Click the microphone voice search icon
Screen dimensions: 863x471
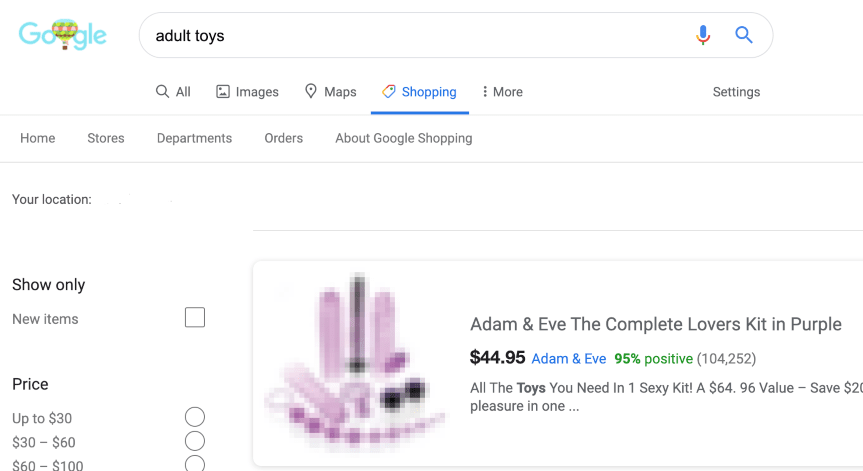703,36
